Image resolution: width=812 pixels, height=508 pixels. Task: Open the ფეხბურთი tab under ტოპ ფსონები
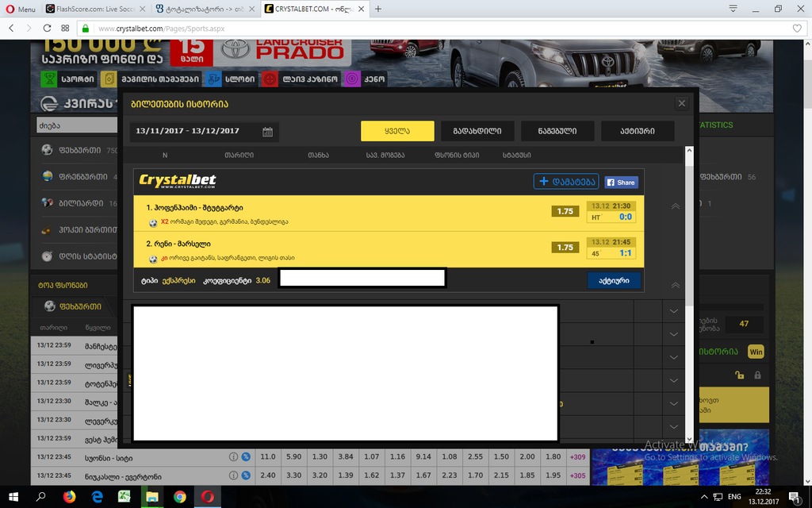pyautogui.click(x=73, y=306)
